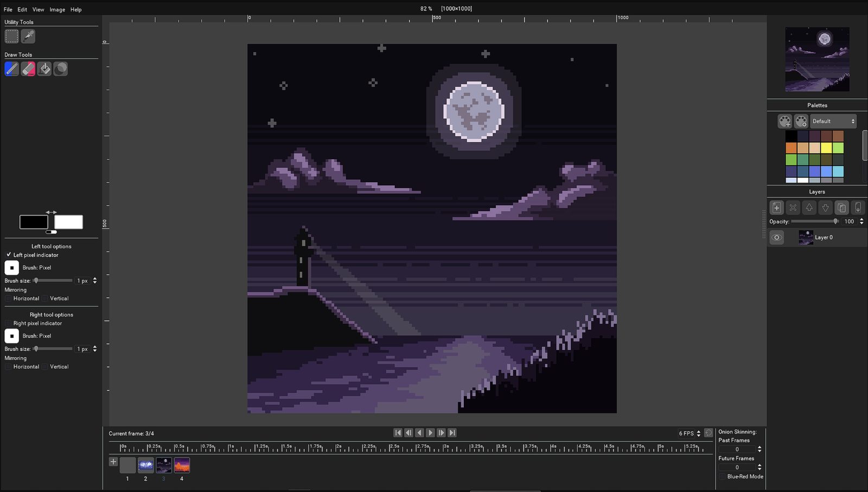
Task: Open the Edit menu
Action: [22, 9]
